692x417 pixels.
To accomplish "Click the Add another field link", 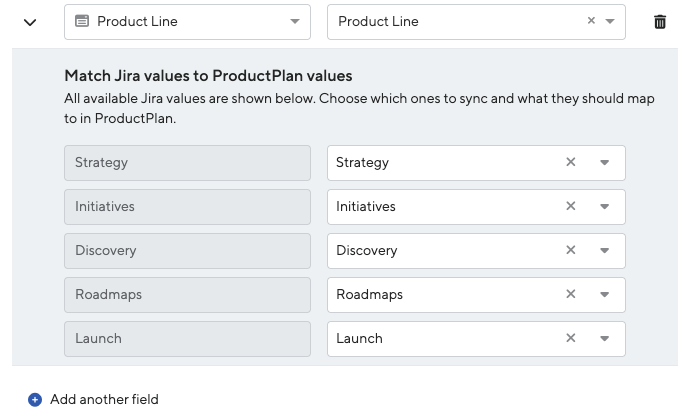I will (x=104, y=399).
